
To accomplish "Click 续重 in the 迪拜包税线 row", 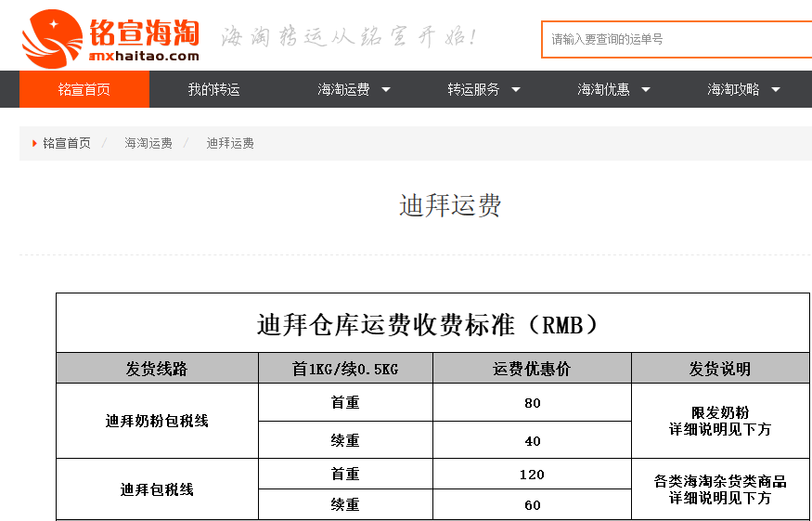I will point(345,505).
